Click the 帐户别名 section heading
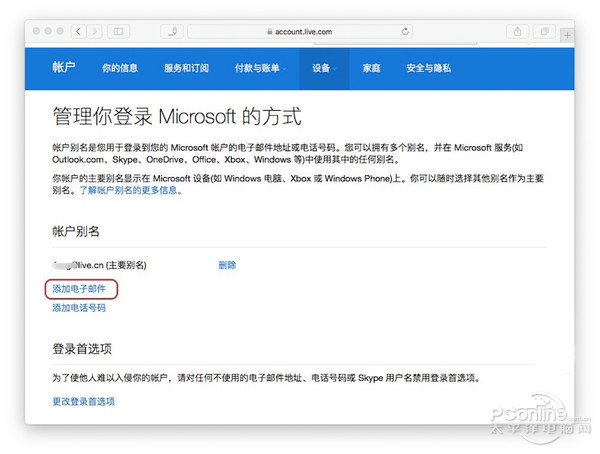The width and height of the screenshot is (600, 454). pos(76,231)
